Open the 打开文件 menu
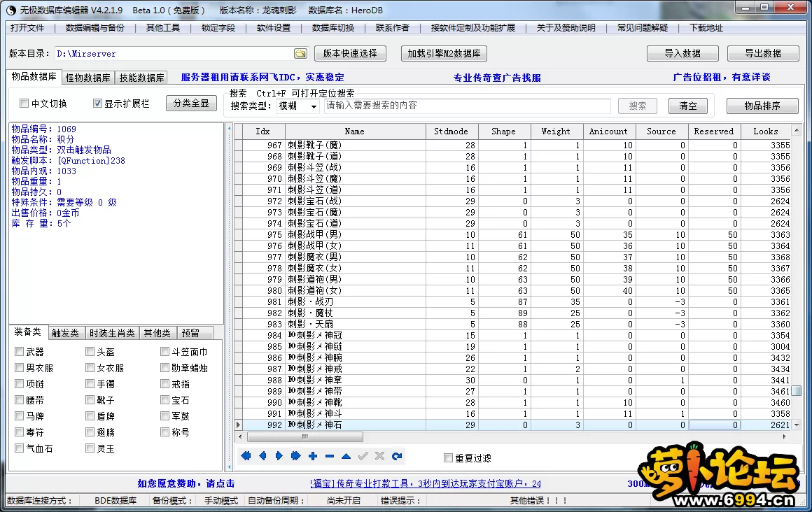 click(x=27, y=27)
